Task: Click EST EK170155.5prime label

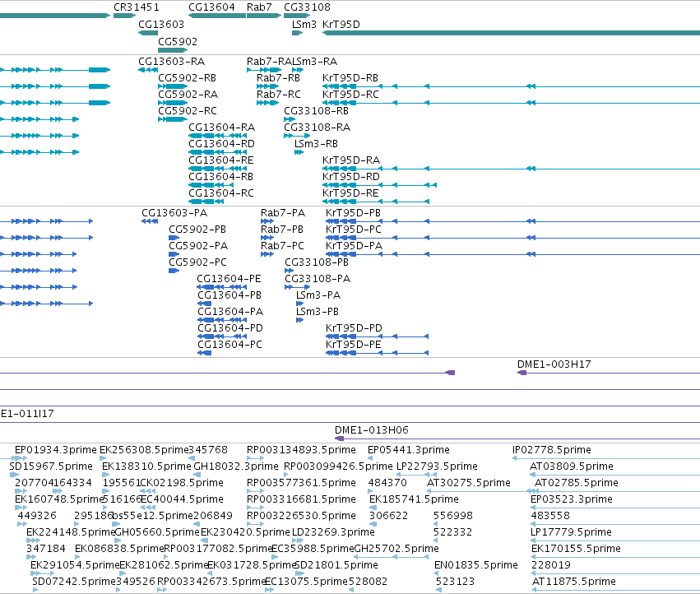Action: click(576, 549)
